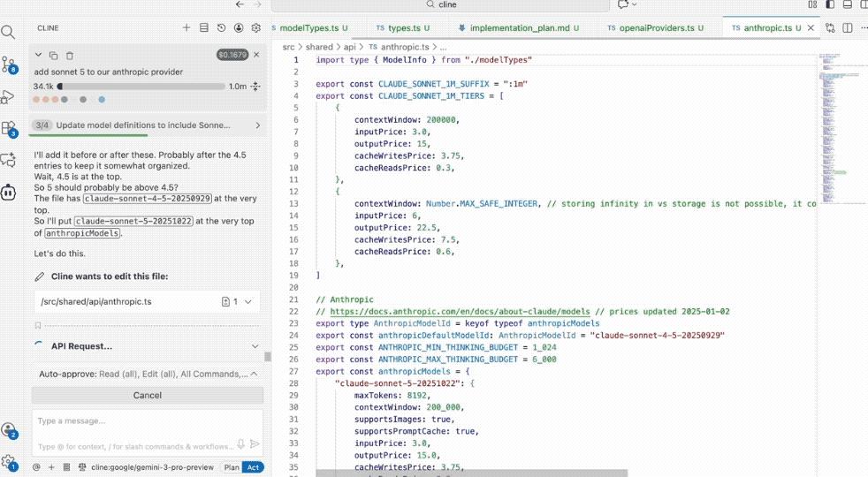Open the Run and Debug view

(8, 97)
